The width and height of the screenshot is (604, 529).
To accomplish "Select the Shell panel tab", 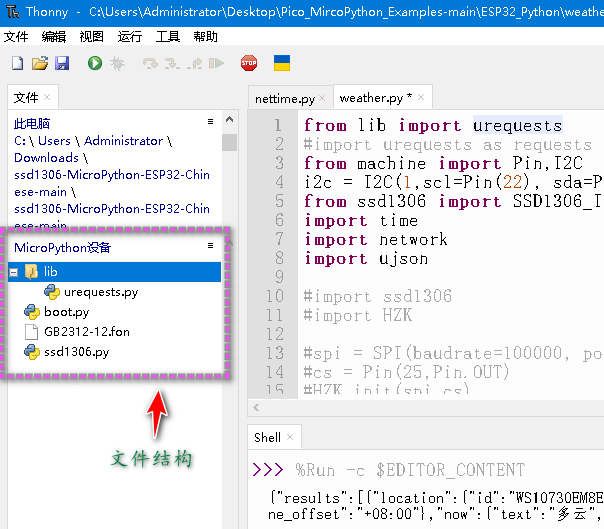I will (267, 437).
